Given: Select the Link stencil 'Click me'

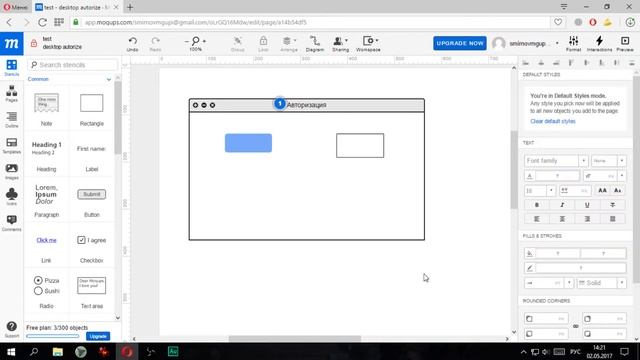Looking at the screenshot, I should point(47,240).
